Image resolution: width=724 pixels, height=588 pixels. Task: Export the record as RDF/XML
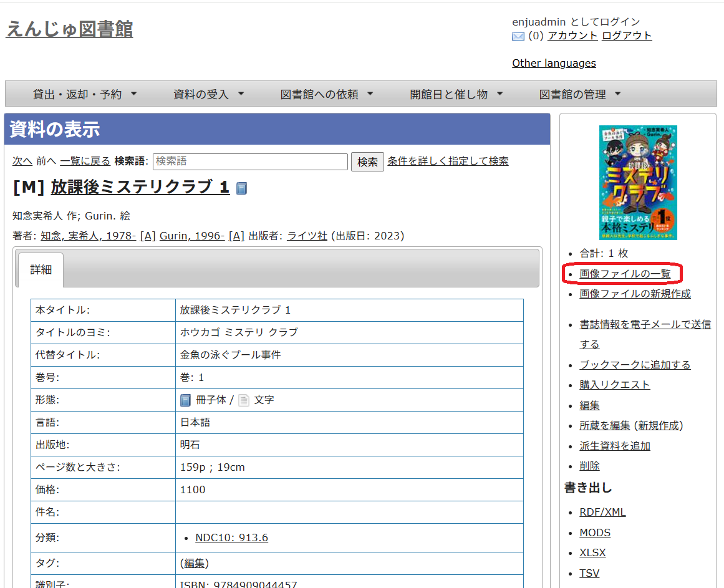coord(602,511)
